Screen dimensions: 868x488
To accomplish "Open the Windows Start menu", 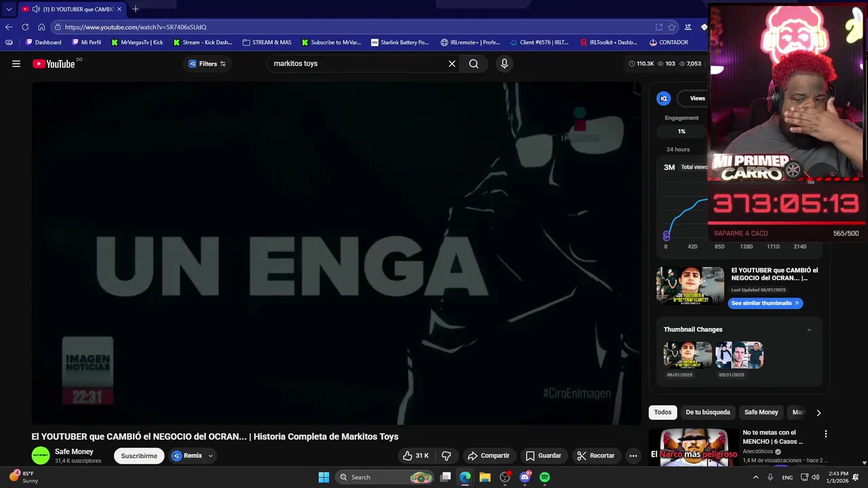I will [x=324, y=477].
